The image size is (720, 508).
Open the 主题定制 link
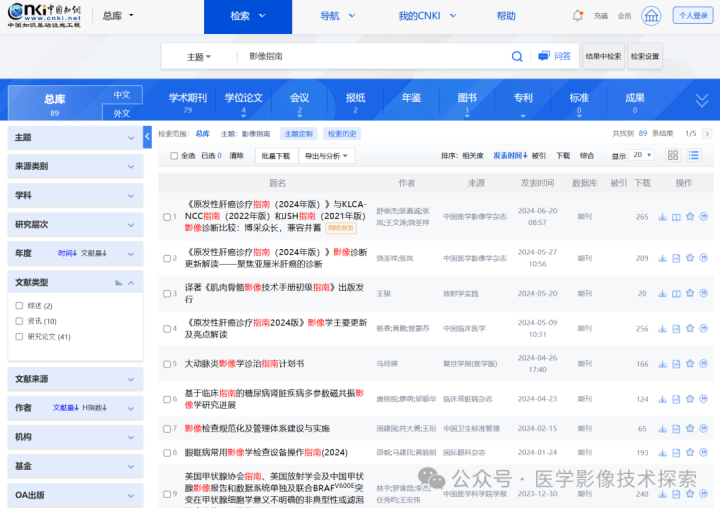click(298, 134)
